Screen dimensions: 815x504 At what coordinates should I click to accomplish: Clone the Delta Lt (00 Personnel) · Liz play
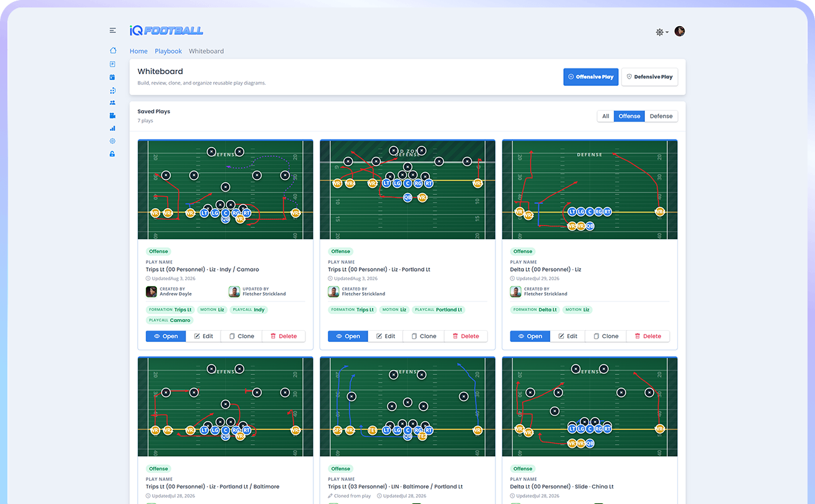click(605, 336)
